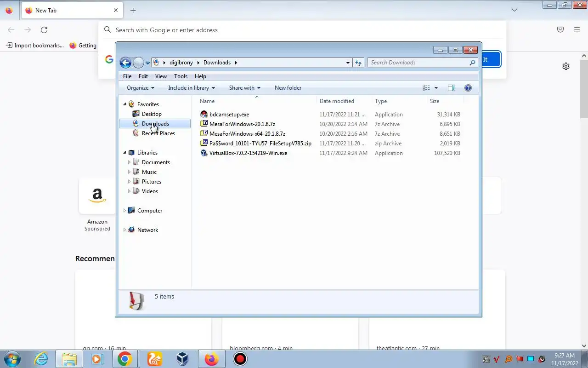Open the Help menu
Image resolution: width=588 pixels, height=368 pixels.
click(x=200, y=76)
